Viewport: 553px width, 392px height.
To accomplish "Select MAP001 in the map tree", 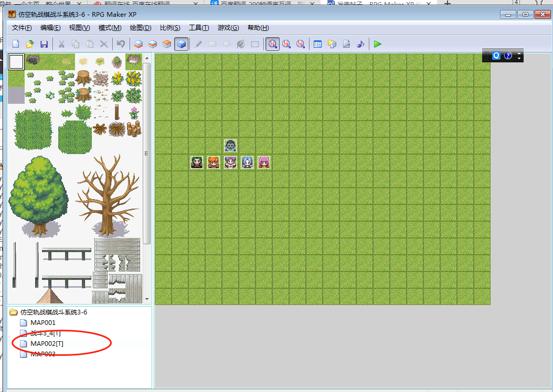I will 42,323.
